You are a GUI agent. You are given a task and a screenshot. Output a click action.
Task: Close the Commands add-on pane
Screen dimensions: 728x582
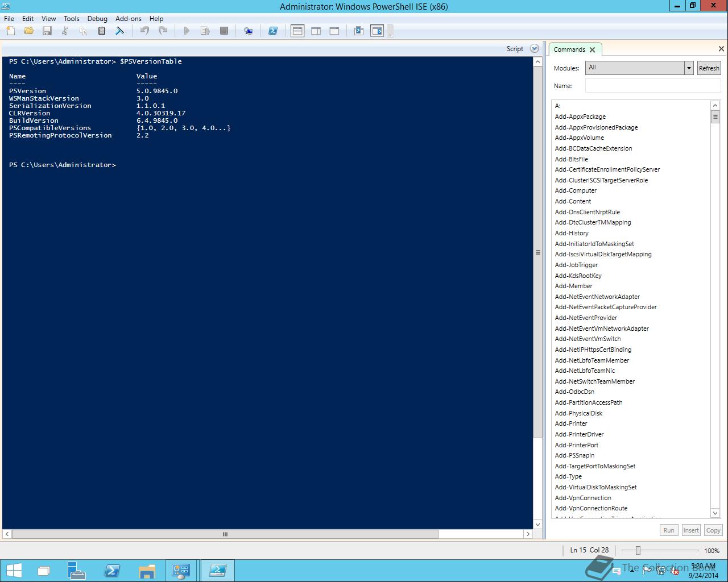click(x=721, y=49)
